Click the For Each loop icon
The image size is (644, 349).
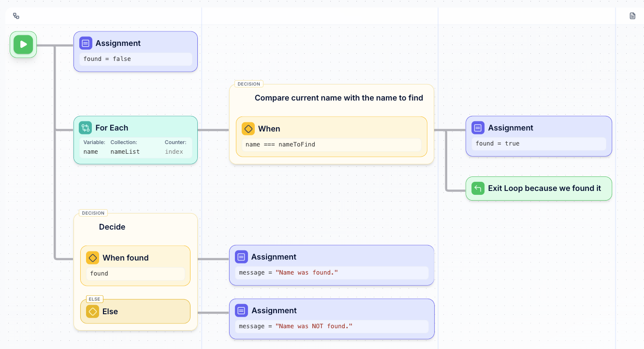[x=86, y=128]
